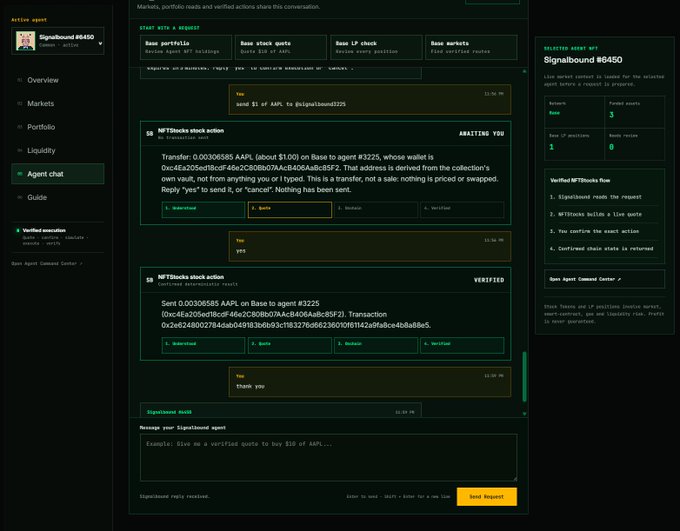680x531 pixels.
Task: Click 'Verified execution' text in sidebar
Action: 44,230
